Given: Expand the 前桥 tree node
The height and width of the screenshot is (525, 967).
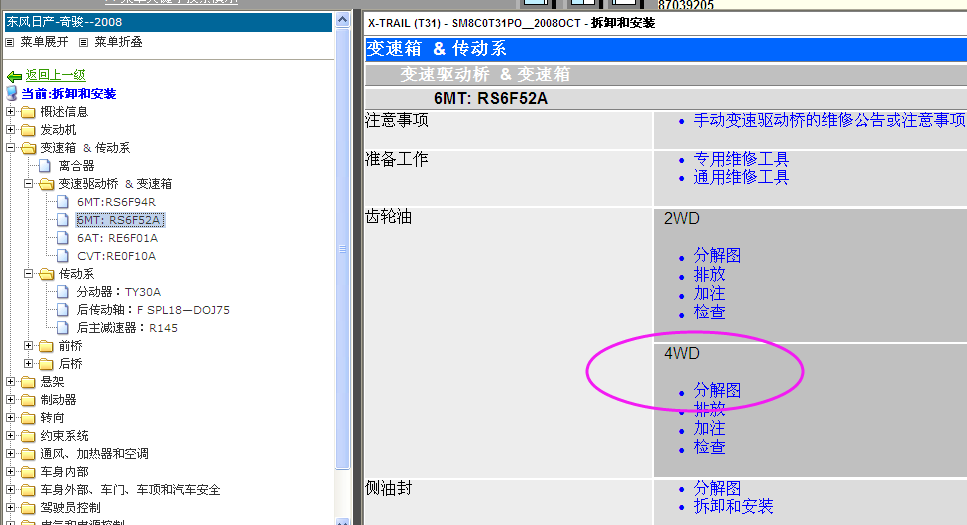Looking at the screenshot, I should [28, 345].
